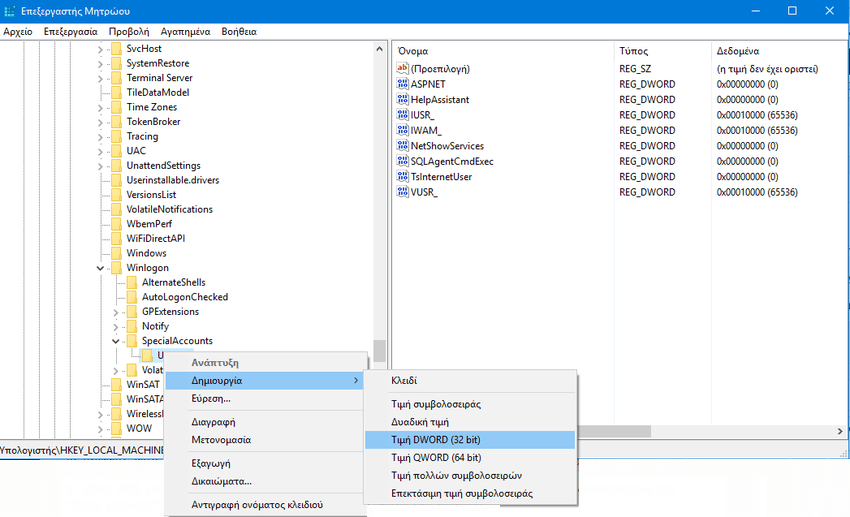
Task: Click the (Προεπιλογή) string value icon
Action: (x=403, y=69)
